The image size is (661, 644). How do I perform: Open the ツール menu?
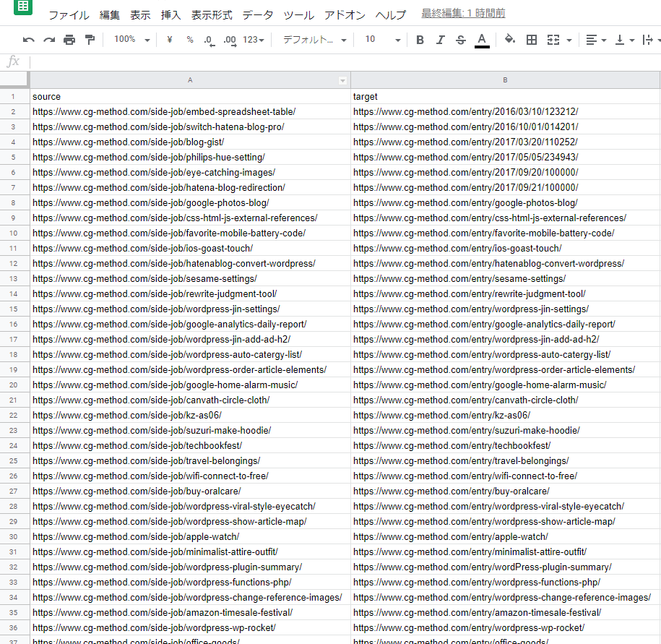[x=298, y=15]
